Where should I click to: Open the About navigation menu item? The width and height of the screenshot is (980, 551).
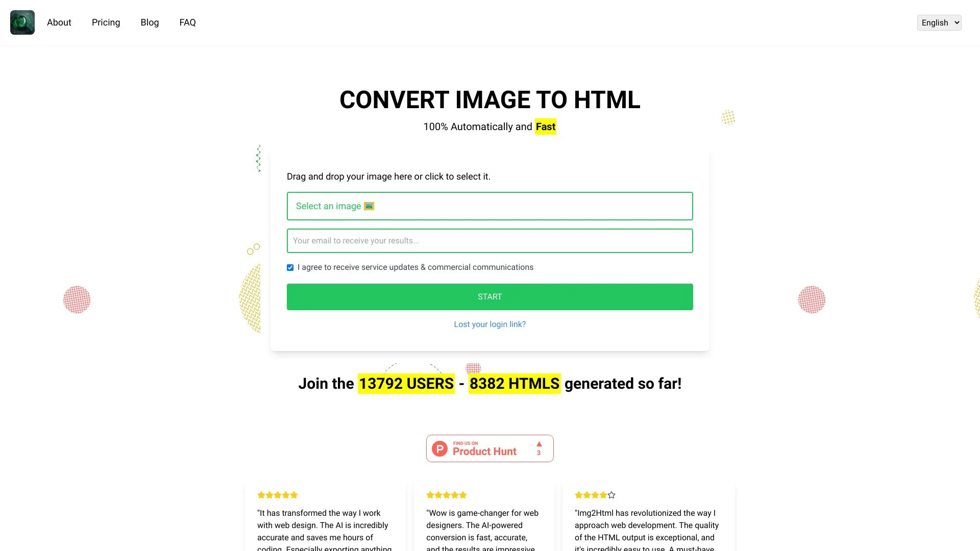click(59, 22)
